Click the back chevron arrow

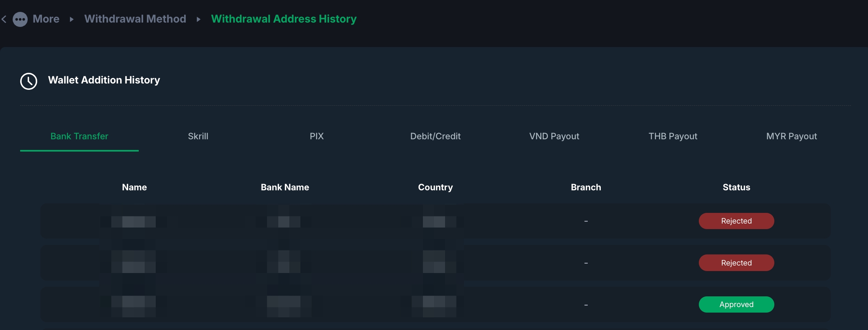pos(4,19)
